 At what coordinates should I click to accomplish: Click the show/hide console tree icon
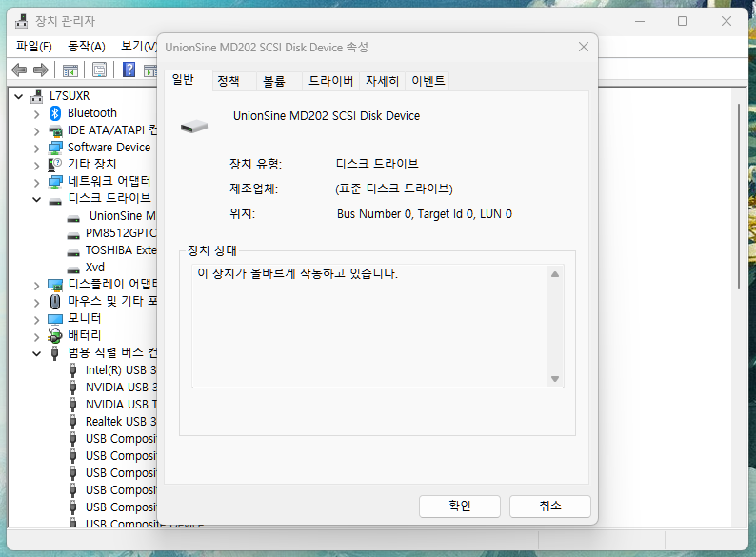coord(70,70)
